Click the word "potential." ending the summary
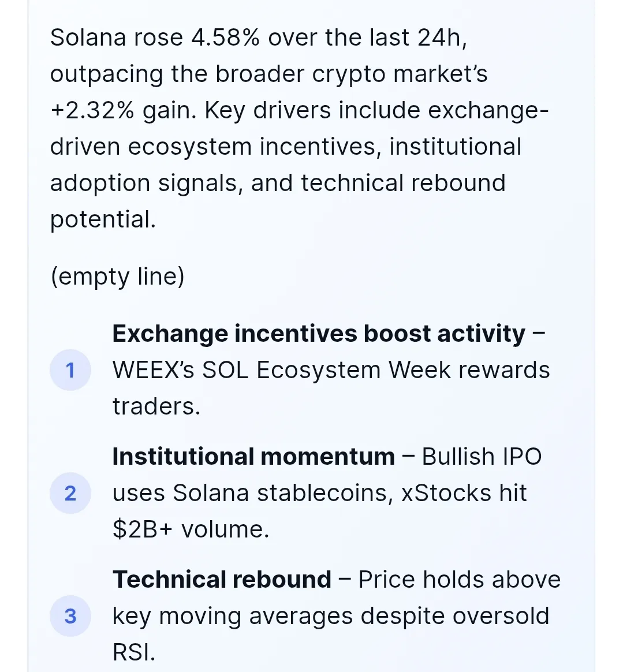This screenshot has height=672, width=623. (103, 219)
